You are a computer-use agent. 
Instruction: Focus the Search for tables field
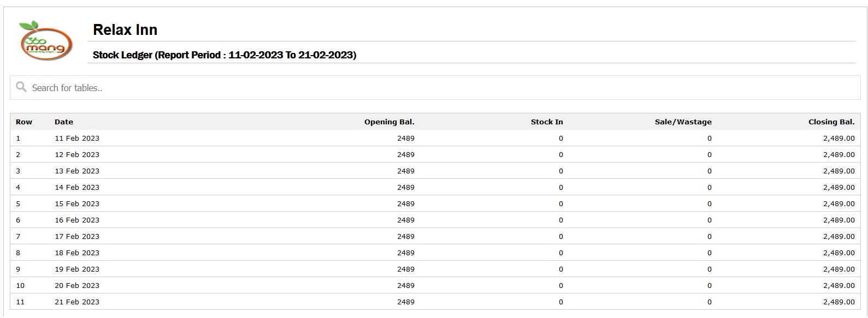[435, 88]
